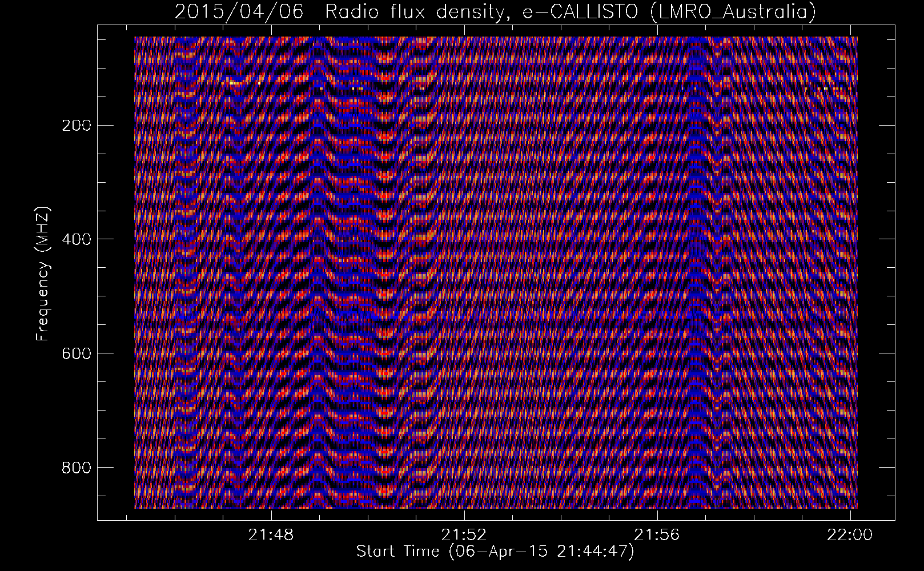The image size is (924, 571).
Task: Click the 400 frequency tick label
Action: coord(75,239)
